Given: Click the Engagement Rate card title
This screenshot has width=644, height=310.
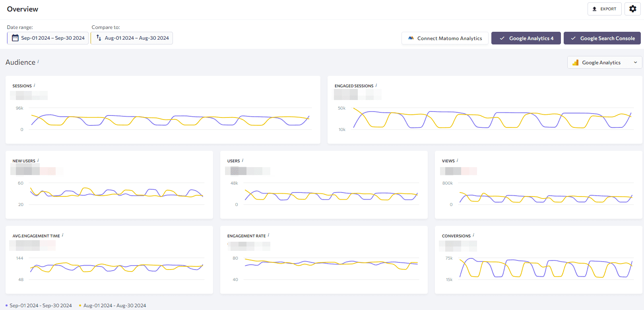Looking at the screenshot, I should point(246,236).
